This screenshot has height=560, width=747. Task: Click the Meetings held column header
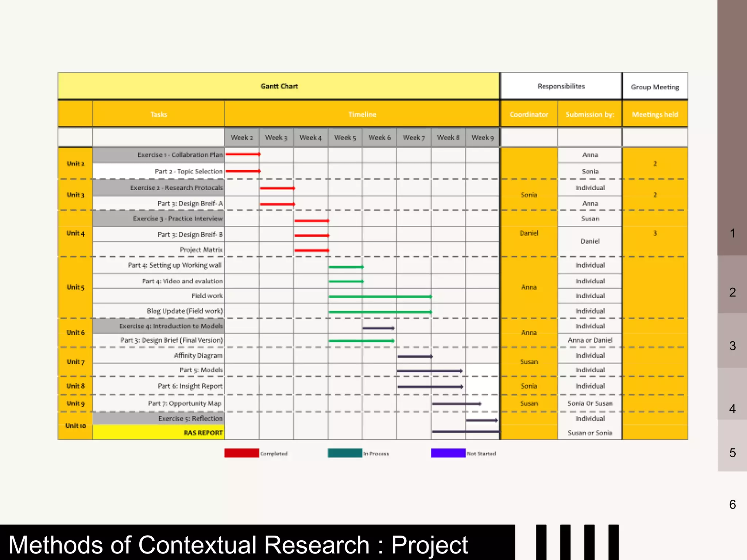point(655,114)
